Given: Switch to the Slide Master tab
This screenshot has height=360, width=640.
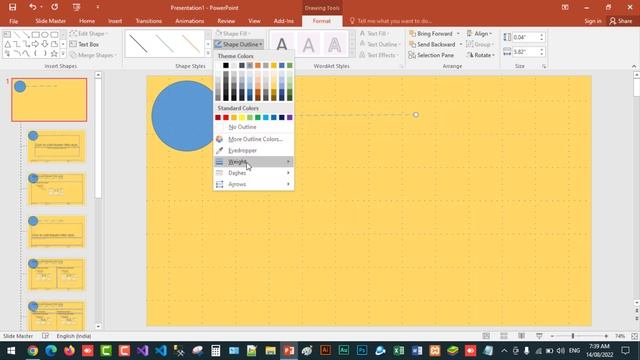Looking at the screenshot, I should (50, 21).
